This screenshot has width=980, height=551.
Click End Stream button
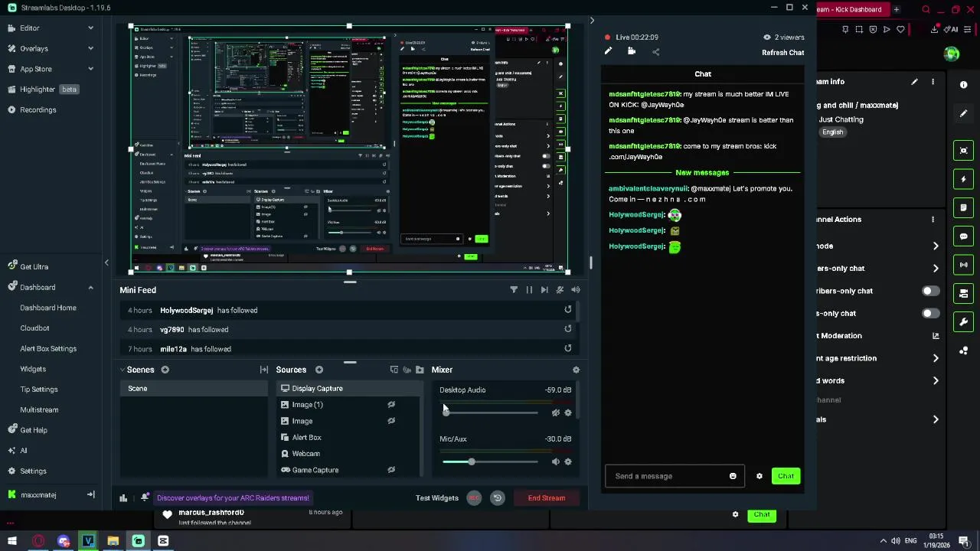(547, 498)
